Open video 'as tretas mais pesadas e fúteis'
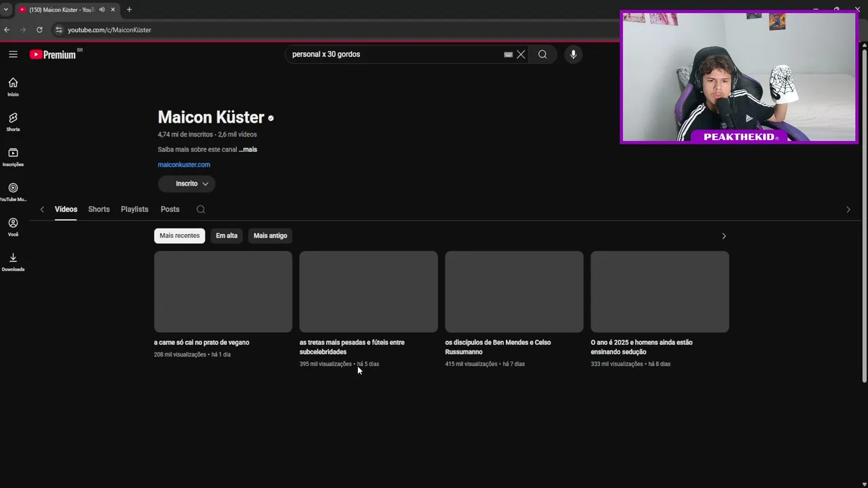Viewport: 868px width, 488px height. [x=352, y=347]
